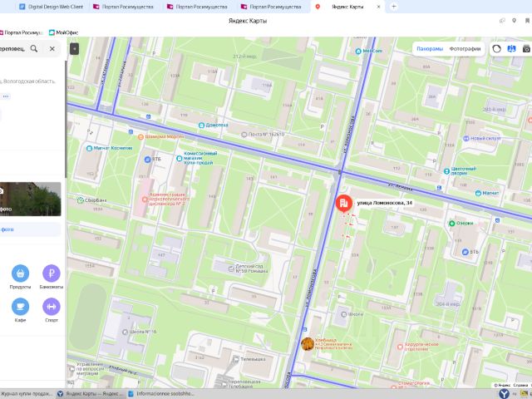Viewport: 532px width, 399px height.
Task: Click the three-dots more button in sidebar
Action: [6, 96]
